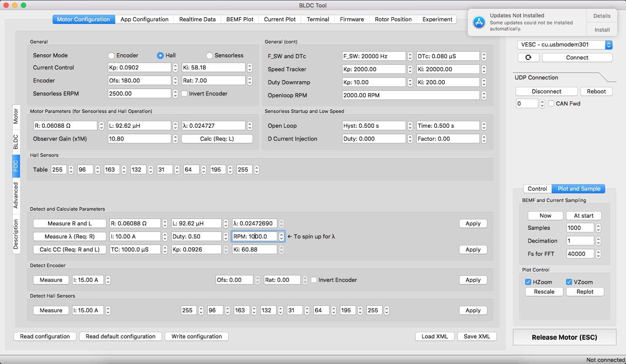Image resolution: width=626 pixels, height=364 pixels.
Task: Click the R: 0.06088 Ω motor parameter field
Action: [65, 126]
